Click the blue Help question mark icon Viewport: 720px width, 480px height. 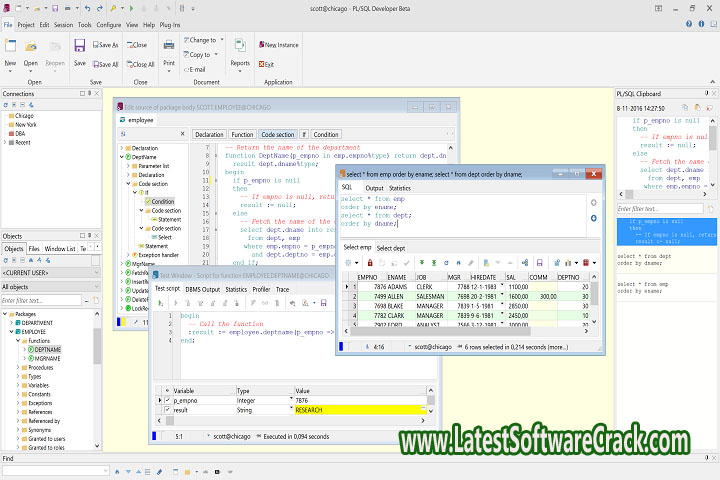point(689,24)
